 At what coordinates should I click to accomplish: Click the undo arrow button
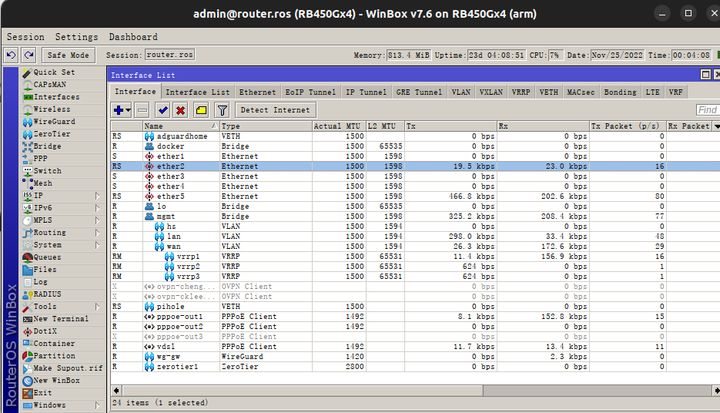(11, 55)
